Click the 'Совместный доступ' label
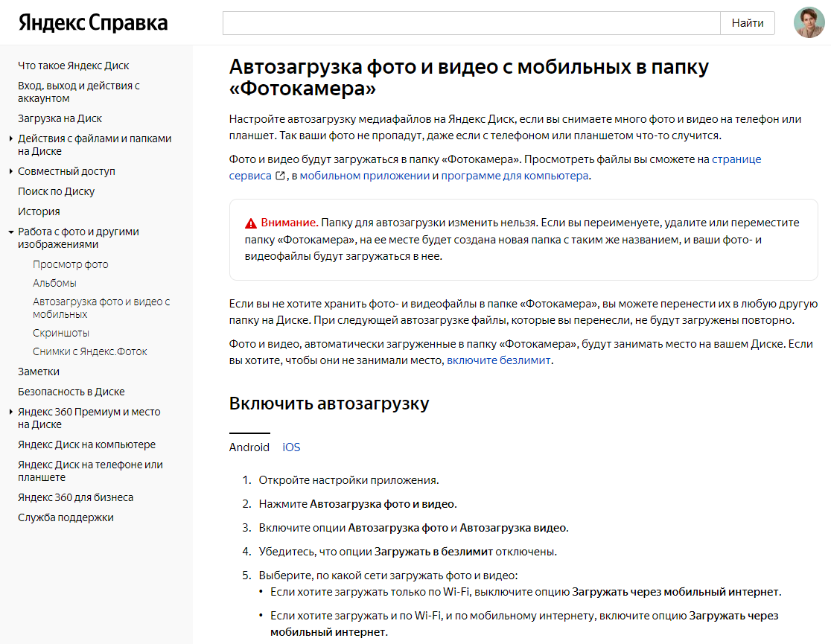The width and height of the screenshot is (831, 644). [67, 171]
